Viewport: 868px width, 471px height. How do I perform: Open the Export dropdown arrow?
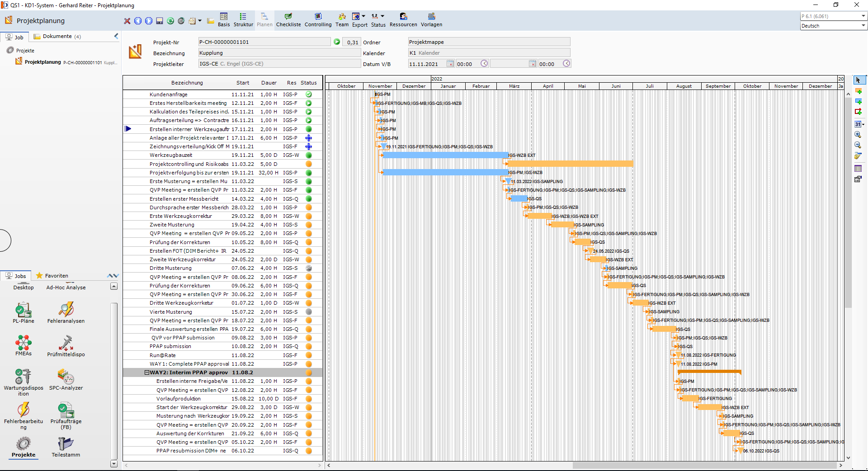[363, 16]
